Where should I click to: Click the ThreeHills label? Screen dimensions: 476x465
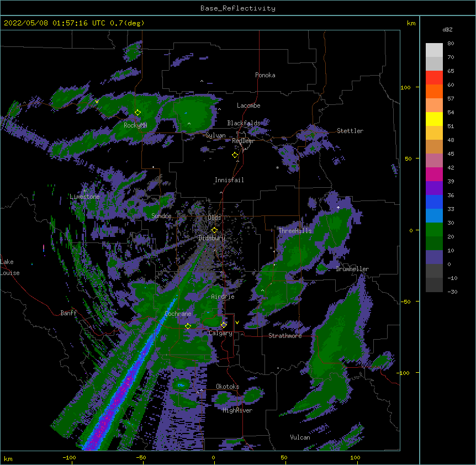click(295, 231)
